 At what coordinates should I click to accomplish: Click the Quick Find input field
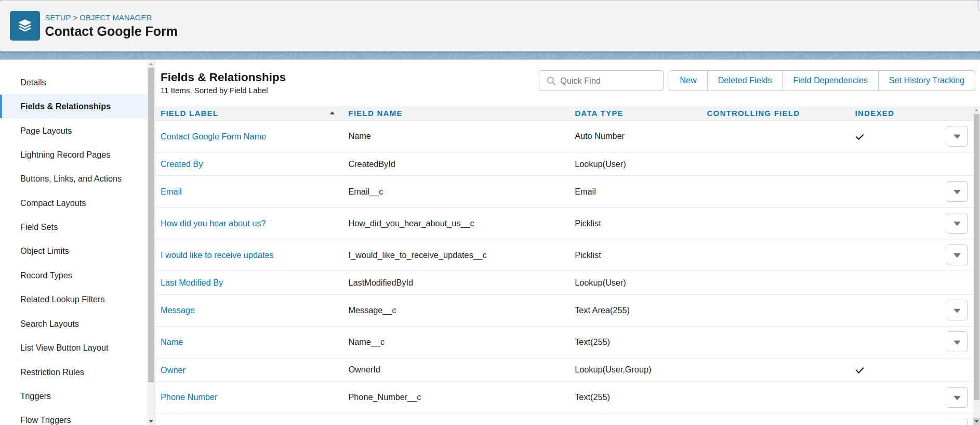(601, 81)
